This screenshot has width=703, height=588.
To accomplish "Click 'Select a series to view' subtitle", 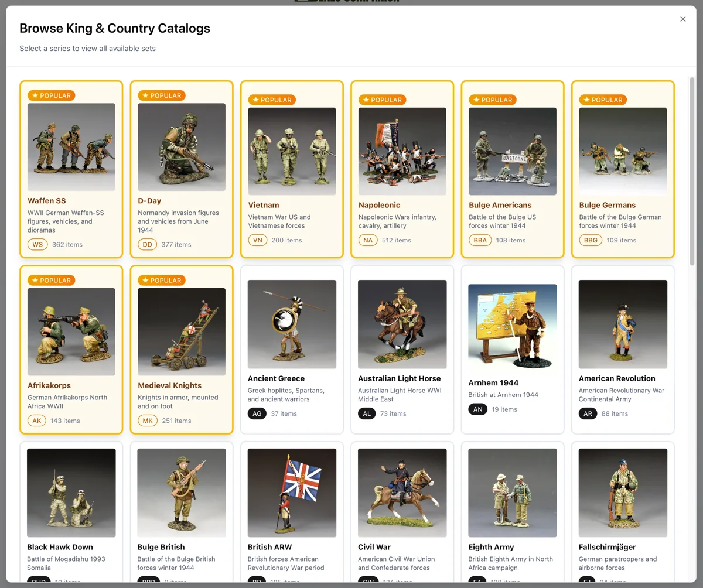I will [x=88, y=48].
